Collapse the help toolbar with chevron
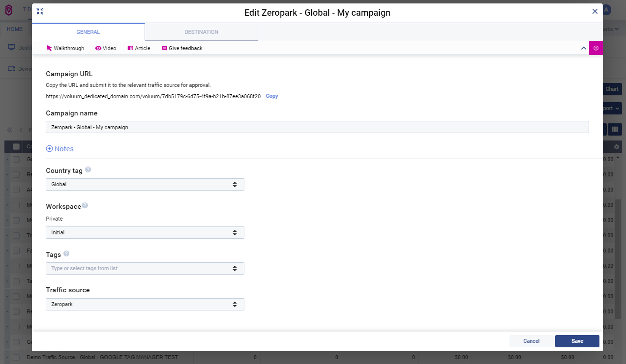This screenshot has height=364, width=626. (583, 48)
